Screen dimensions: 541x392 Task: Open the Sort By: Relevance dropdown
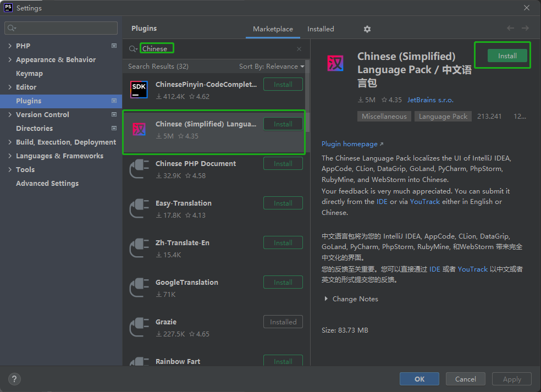click(272, 67)
